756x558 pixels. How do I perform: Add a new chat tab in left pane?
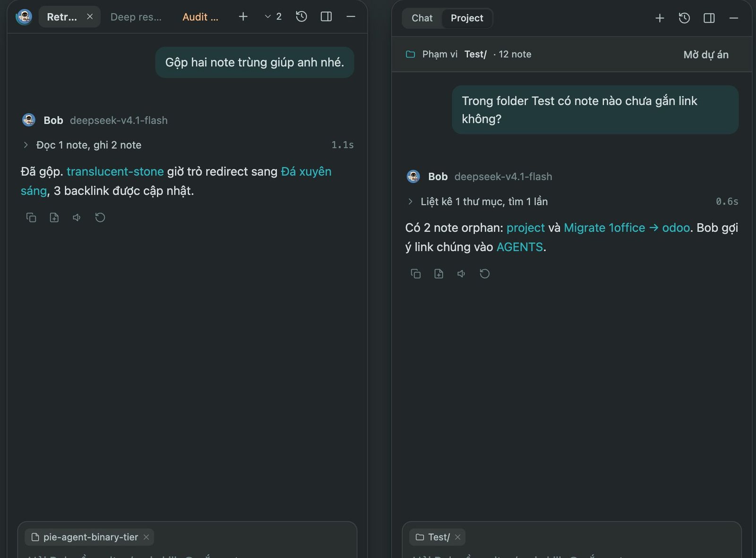click(243, 17)
